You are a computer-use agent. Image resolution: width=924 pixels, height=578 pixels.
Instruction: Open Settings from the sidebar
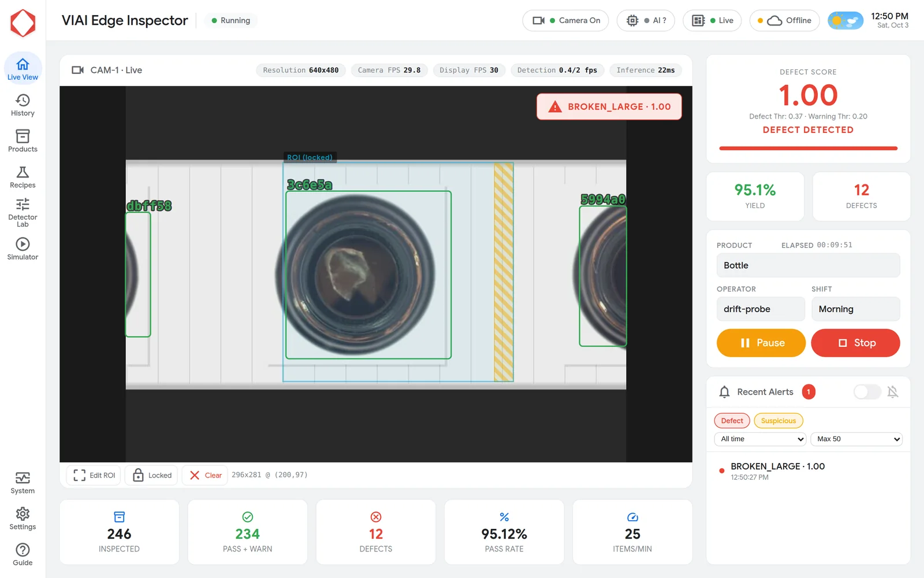pyautogui.click(x=23, y=518)
